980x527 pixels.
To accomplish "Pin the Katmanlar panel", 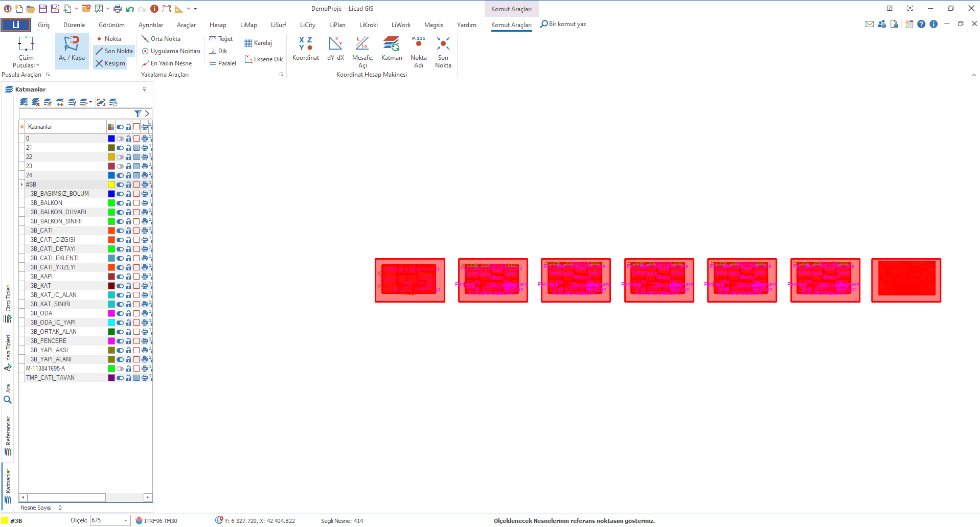I will [x=145, y=89].
